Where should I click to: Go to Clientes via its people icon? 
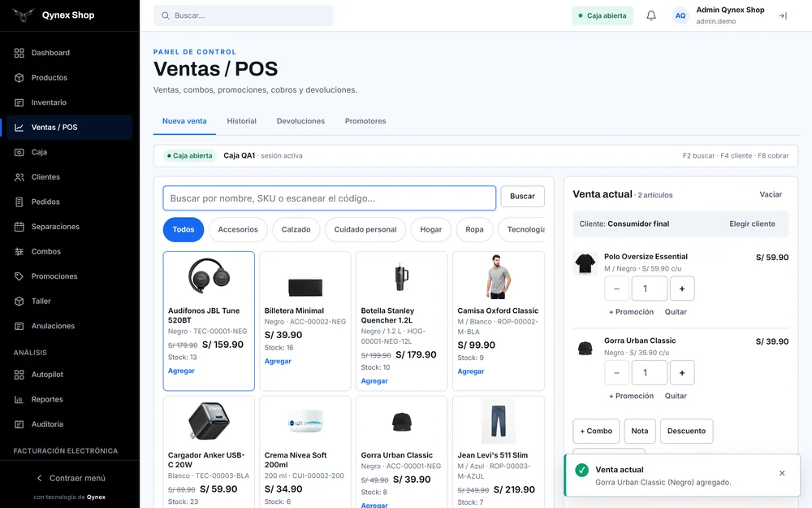click(19, 177)
